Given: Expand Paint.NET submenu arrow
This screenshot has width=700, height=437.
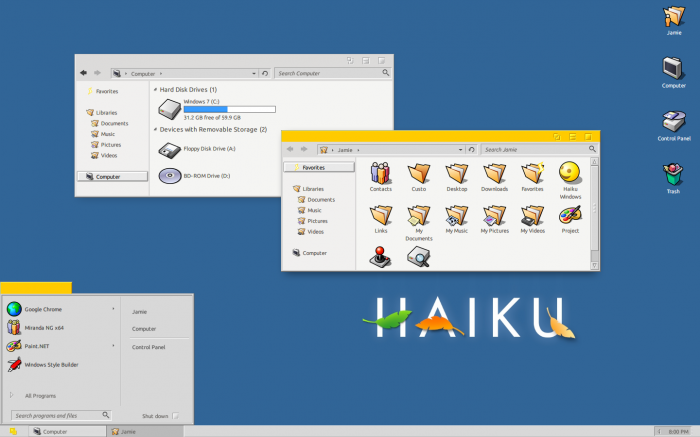Looking at the screenshot, I should (x=113, y=345).
